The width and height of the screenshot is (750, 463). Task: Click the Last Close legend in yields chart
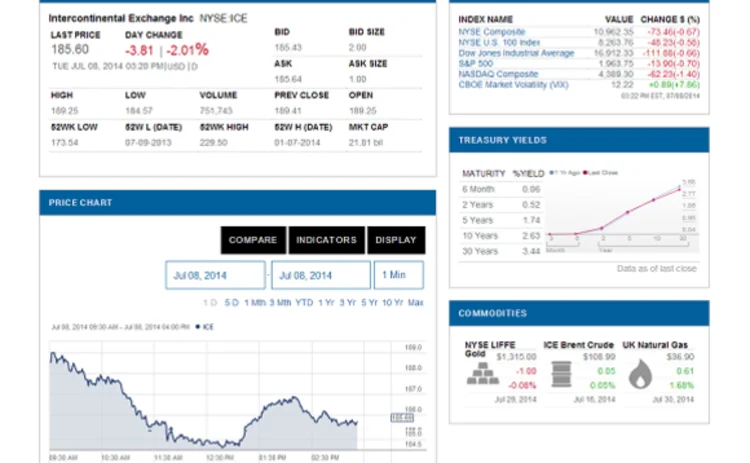pyautogui.click(x=601, y=173)
